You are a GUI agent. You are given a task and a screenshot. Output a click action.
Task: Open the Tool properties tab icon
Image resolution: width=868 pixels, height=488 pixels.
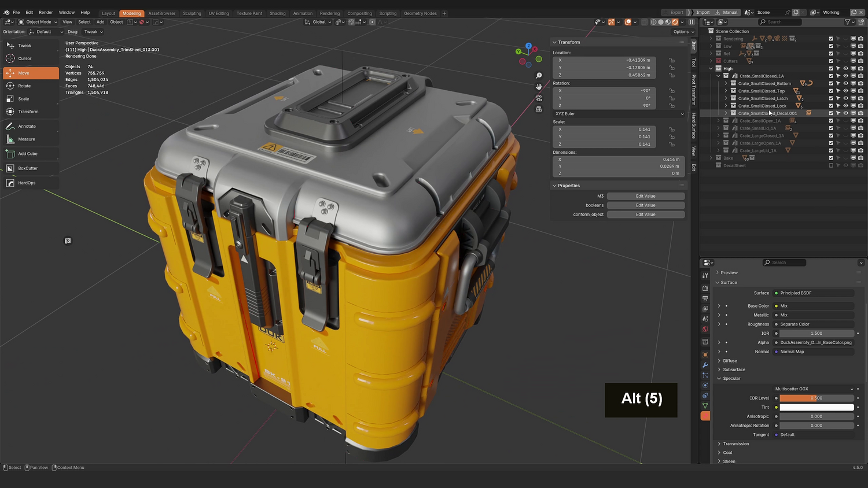pyautogui.click(x=705, y=276)
